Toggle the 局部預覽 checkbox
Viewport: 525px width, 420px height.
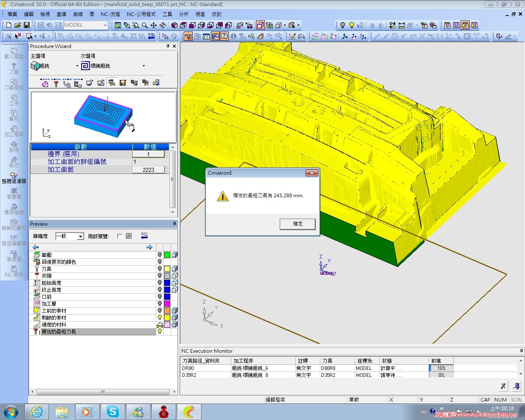point(119,236)
